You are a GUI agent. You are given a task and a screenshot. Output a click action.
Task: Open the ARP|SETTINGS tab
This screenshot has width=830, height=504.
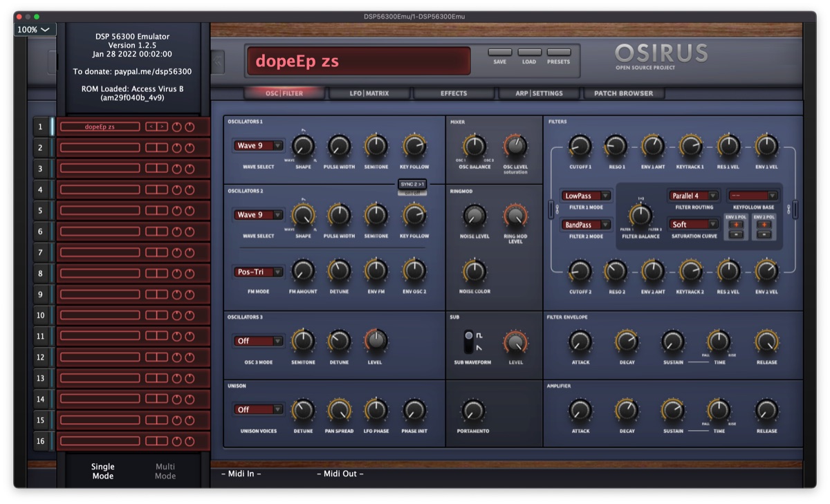[x=539, y=93]
